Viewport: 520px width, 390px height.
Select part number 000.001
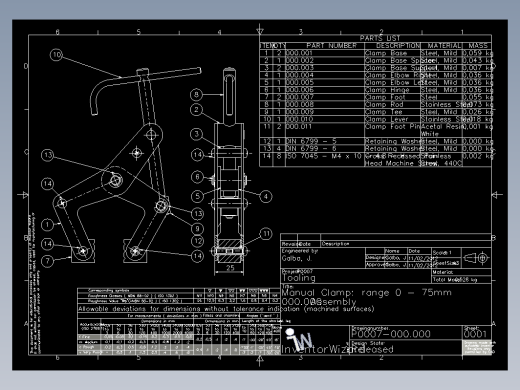coord(299,53)
